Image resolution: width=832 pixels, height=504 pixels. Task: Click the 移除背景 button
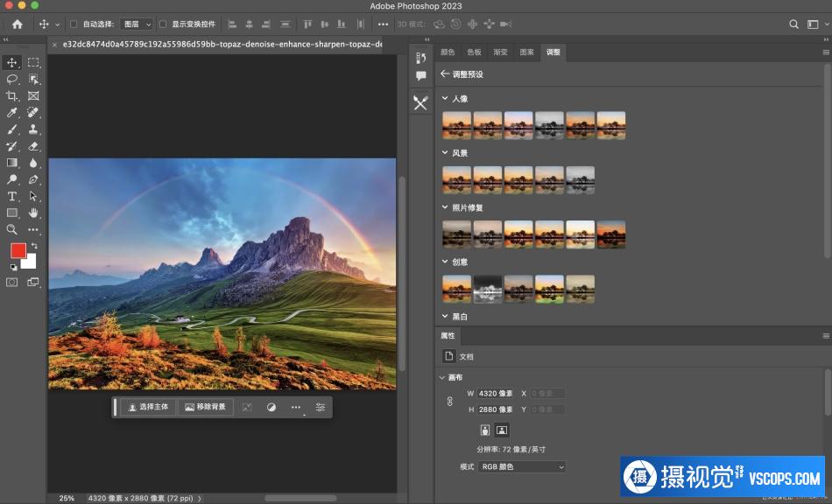205,407
